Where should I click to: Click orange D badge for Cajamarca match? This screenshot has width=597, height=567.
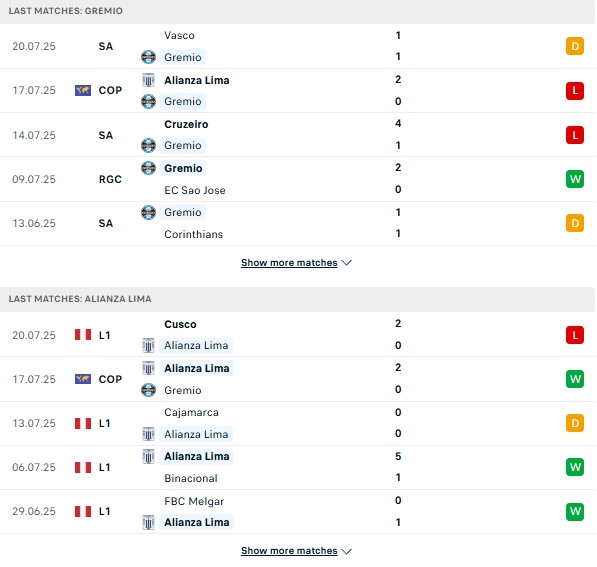pyautogui.click(x=575, y=423)
